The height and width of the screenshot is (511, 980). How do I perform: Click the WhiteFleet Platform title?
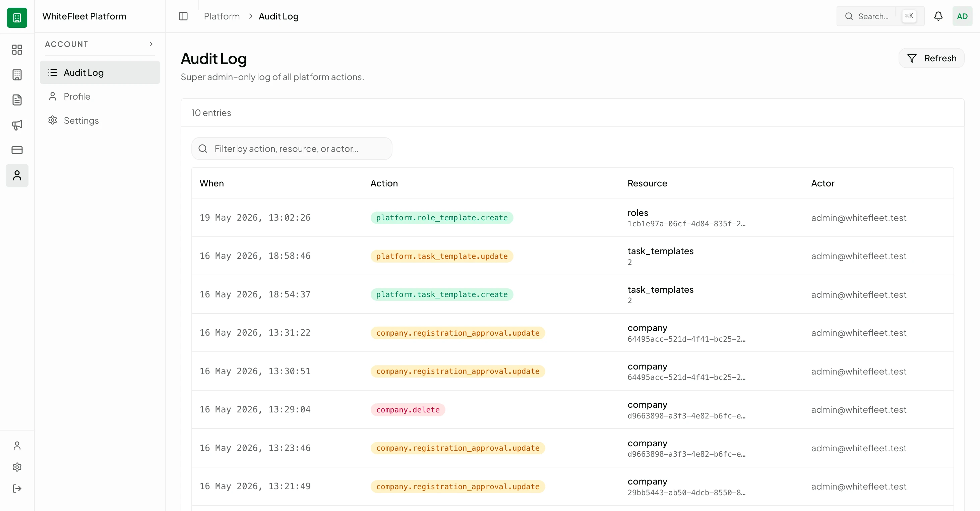(84, 16)
